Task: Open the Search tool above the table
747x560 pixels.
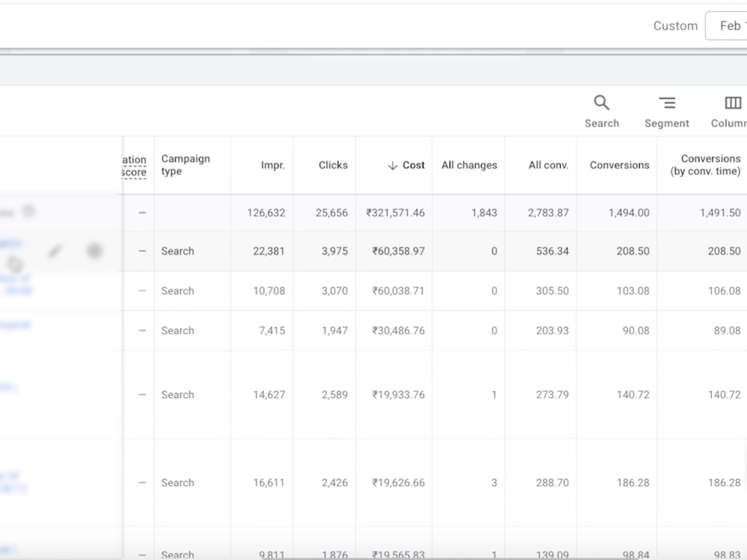Action: (x=601, y=111)
